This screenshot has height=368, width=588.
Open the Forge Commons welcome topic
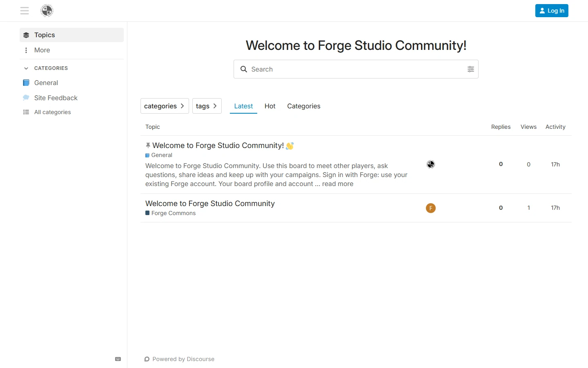[x=210, y=204]
